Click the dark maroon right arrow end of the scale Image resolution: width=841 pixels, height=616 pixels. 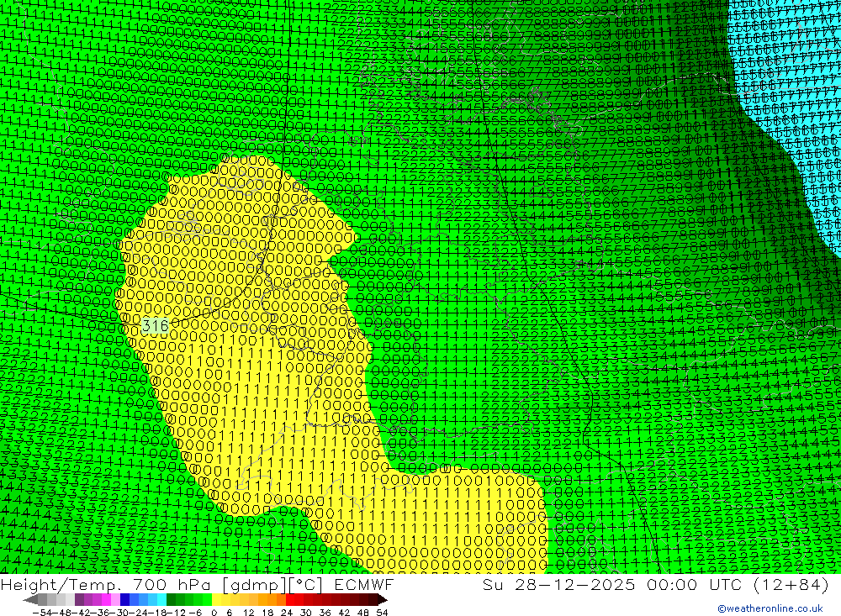coord(383,600)
